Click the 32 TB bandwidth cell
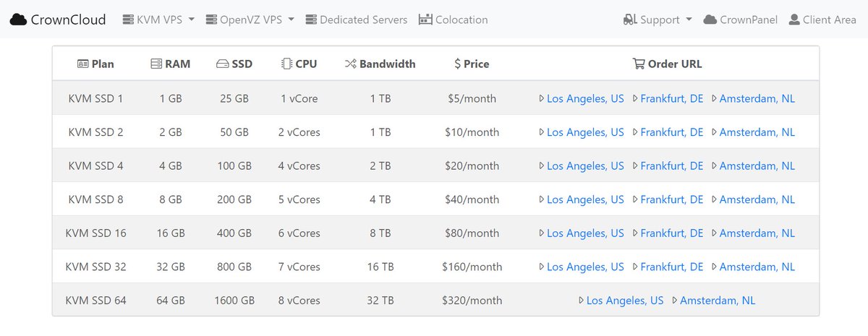The width and height of the screenshot is (868, 336). [380, 300]
